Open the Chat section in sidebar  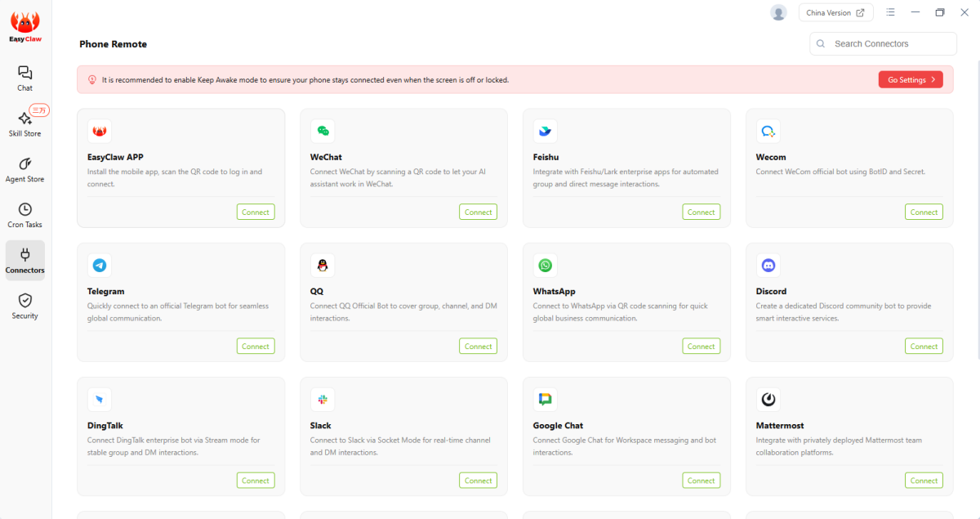[x=25, y=78]
